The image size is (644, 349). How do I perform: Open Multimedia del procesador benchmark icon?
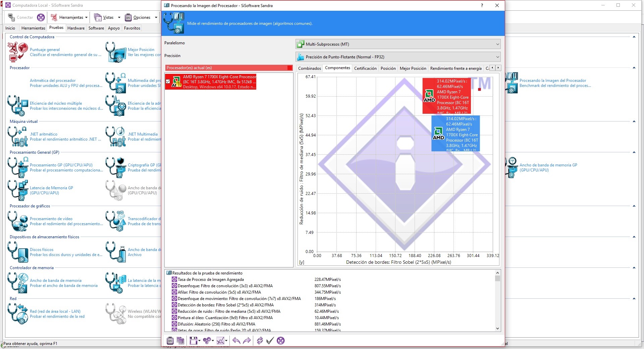tap(116, 83)
